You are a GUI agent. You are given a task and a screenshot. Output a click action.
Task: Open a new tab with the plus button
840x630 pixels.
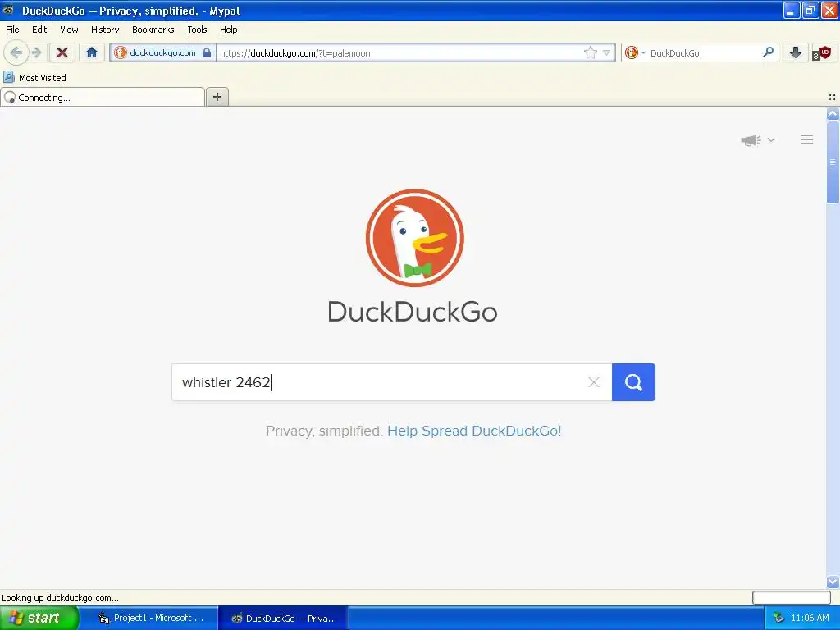(x=217, y=97)
